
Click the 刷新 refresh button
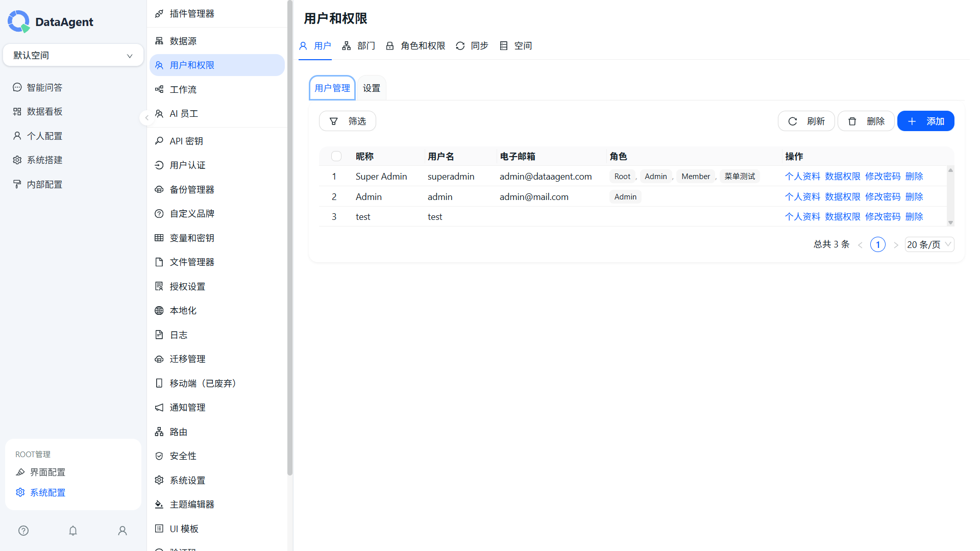[x=806, y=121]
